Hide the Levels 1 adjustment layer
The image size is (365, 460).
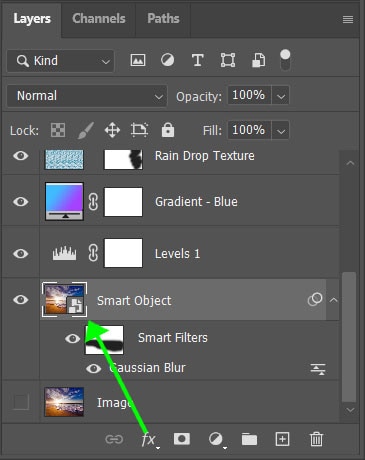coord(21,253)
